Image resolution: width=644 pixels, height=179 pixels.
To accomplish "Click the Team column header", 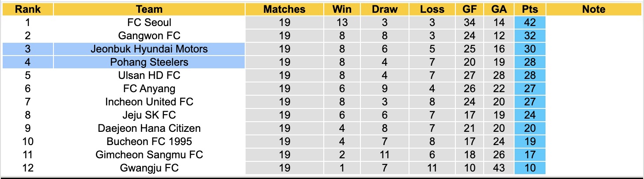I will coord(149,9).
